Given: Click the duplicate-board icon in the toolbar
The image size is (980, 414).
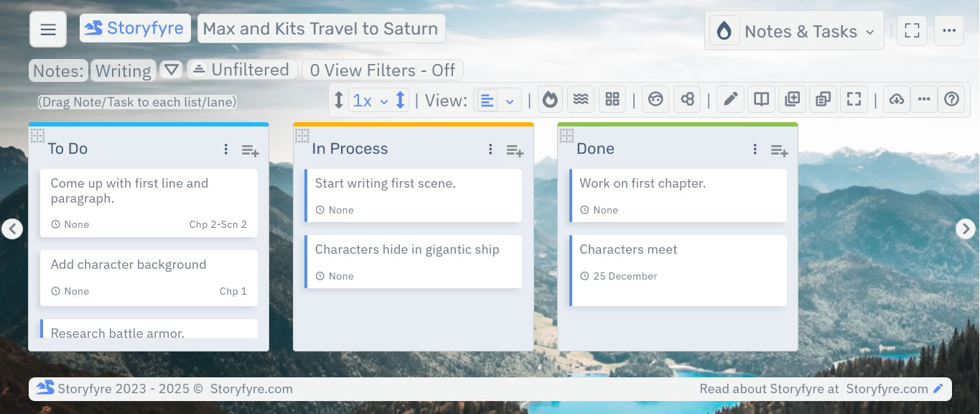Looking at the screenshot, I should pyautogui.click(x=823, y=98).
